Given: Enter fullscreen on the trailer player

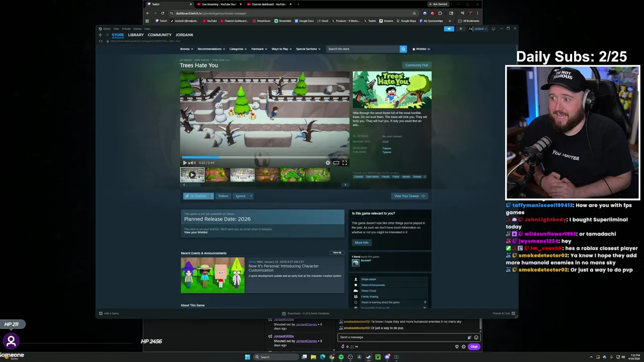Looking at the screenshot, I should tap(345, 163).
